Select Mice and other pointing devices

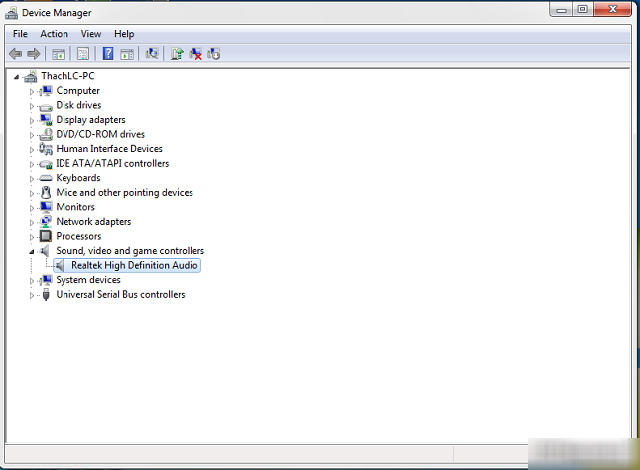[x=124, y=193]
